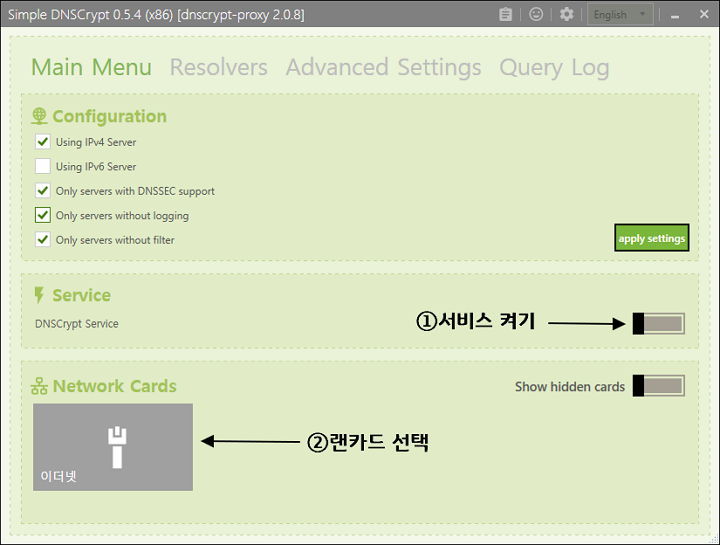The height and width of the screenshot is (545, 720).
Task: Uncheck Using IPv4 Server
Action: [43, 141]
